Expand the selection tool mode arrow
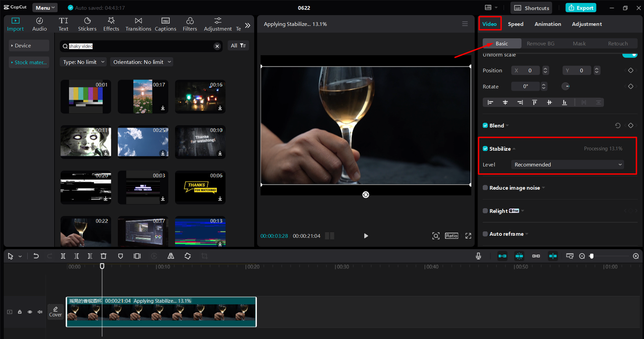 [x=20, y=257]
